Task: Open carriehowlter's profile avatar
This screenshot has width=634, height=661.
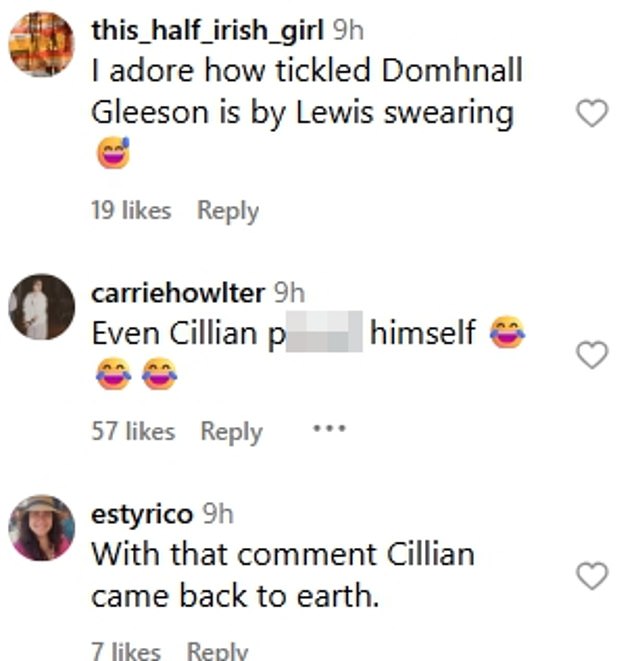Action: click(41, 307)
